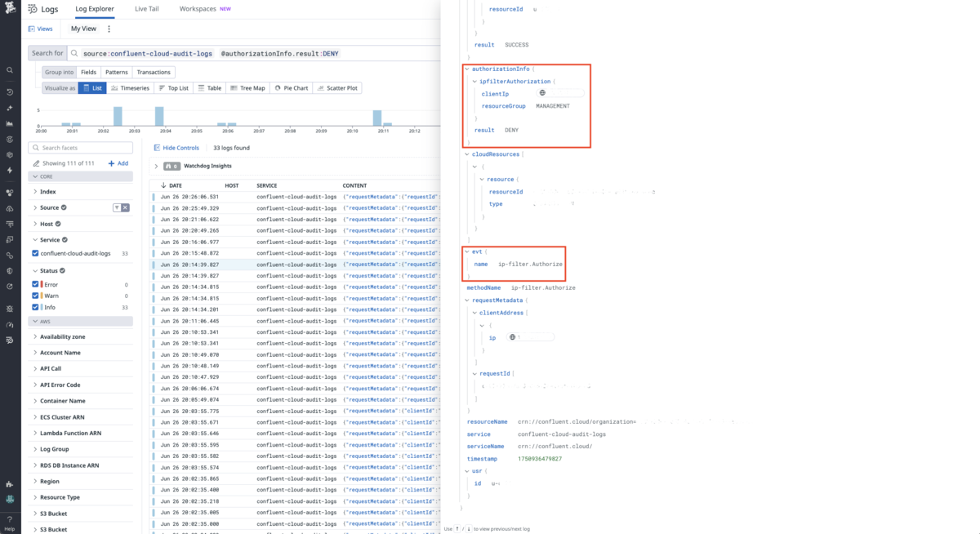Open My View kebab menu

(109, 29)
